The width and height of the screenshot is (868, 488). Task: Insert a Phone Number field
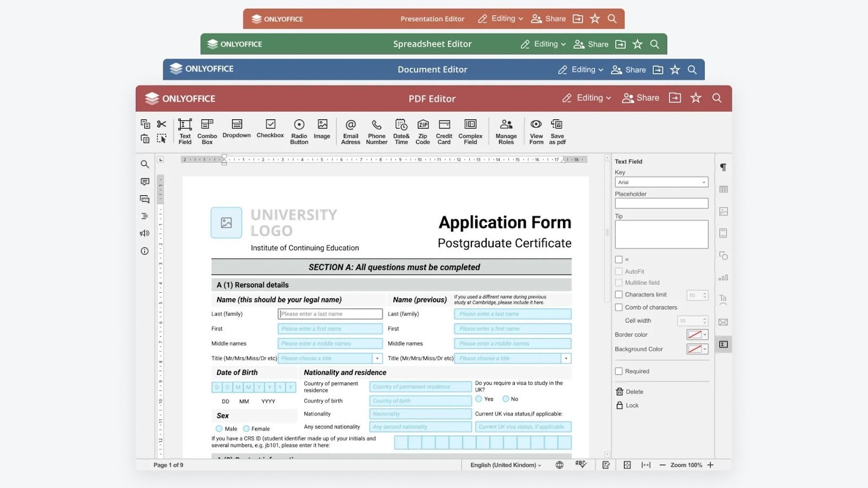[376, 131]
